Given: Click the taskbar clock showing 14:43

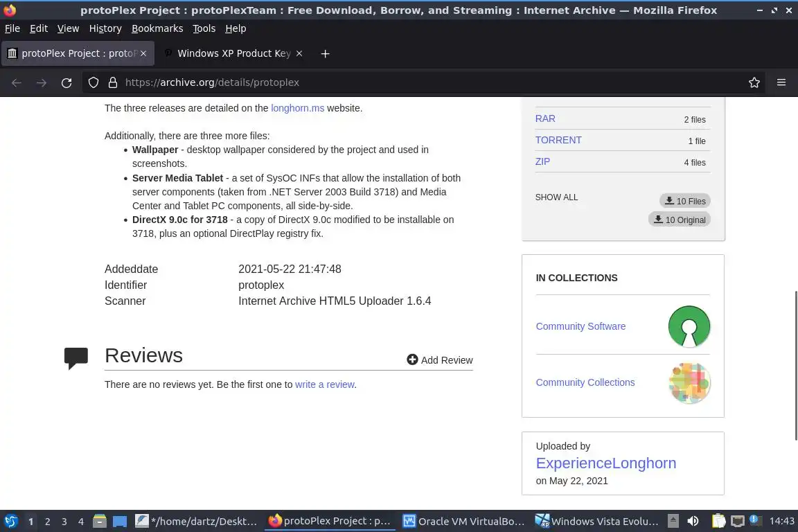Looking at the screenshot, I should 781,521.
